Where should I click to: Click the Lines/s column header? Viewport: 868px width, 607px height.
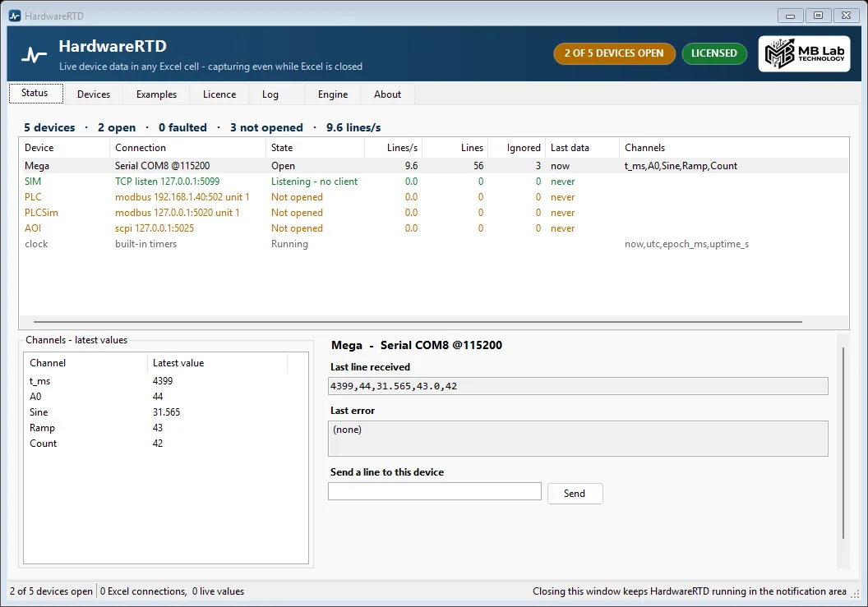pos(394,148)
